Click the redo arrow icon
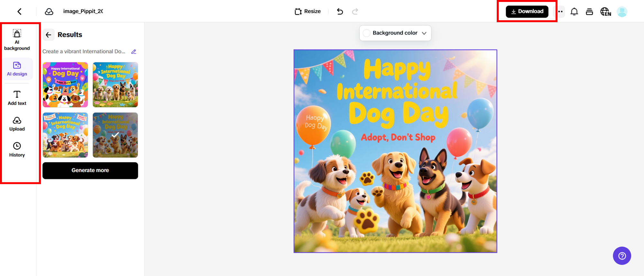The height and width of the screenshot is (276, 644). 355,12
